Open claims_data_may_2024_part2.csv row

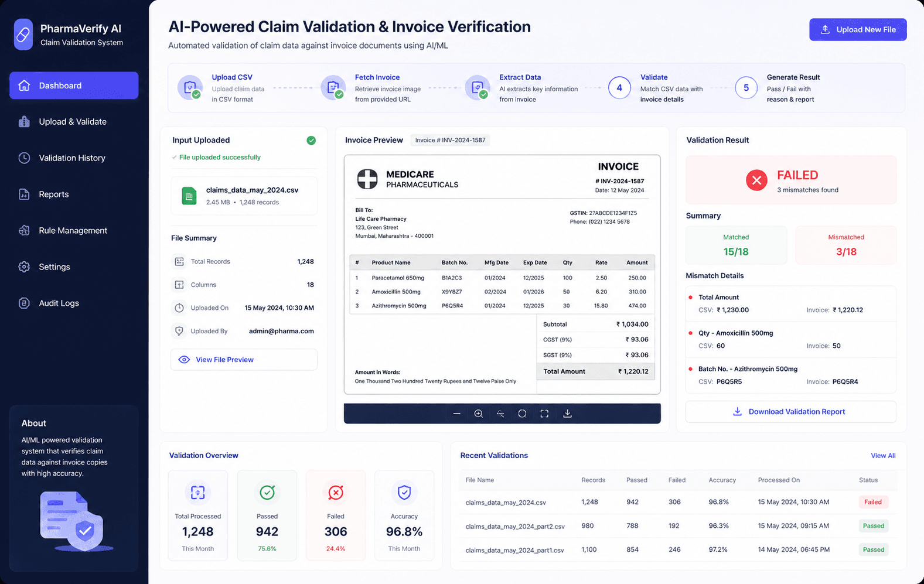coord(678,526)
